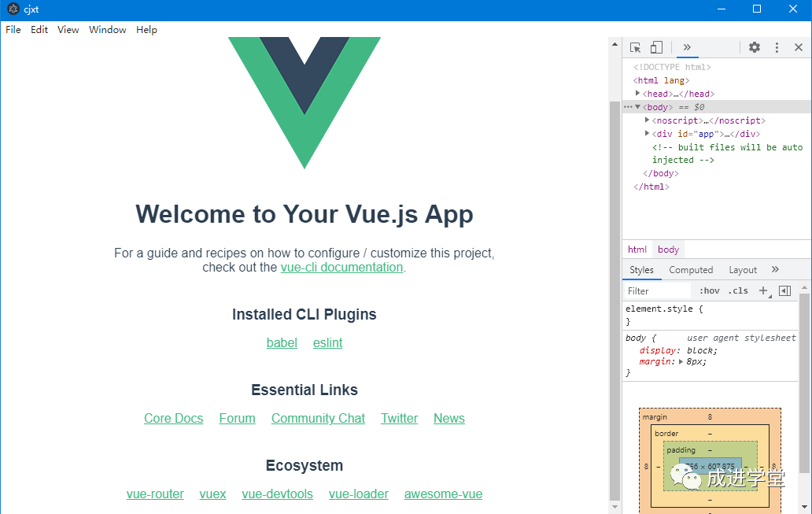Viewport: 812px width, 514px height.
Task: Show more DevTools panels chevron
Action: [x=687, y=47]
